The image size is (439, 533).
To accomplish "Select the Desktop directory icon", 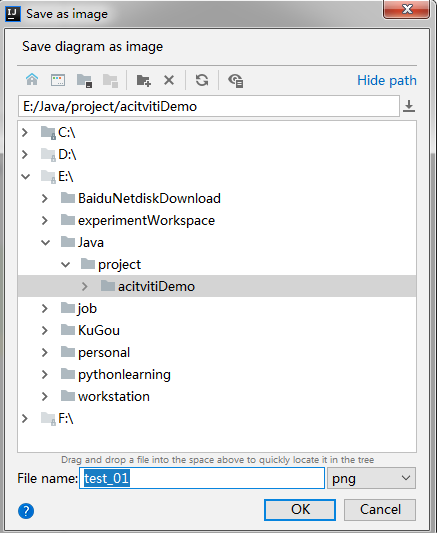I will coord(58,80).
